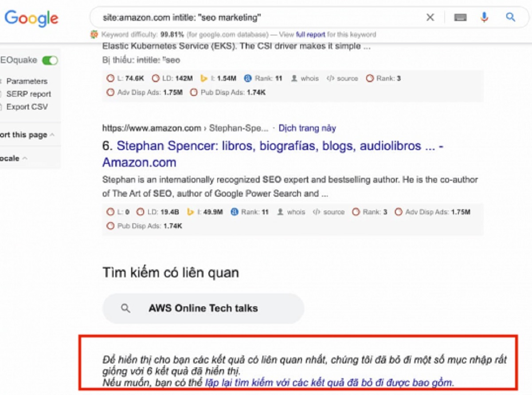Click the Google logo

[31, 18]
